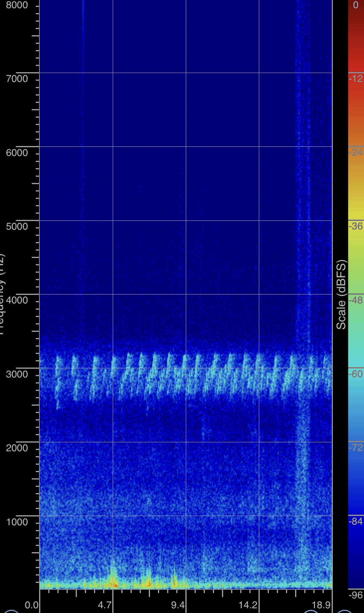Select the 18.9 second time marker
This screenshot has height=613, width=364.
321,605
